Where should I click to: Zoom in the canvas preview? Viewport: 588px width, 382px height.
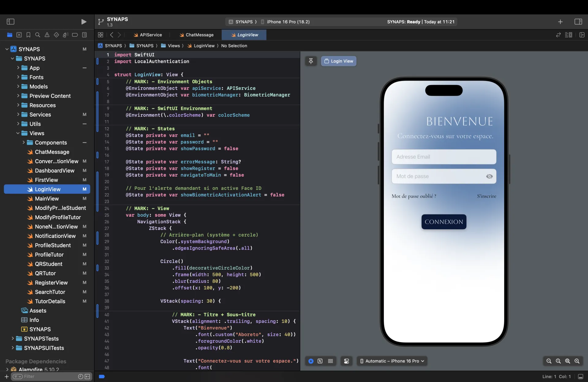577,361
